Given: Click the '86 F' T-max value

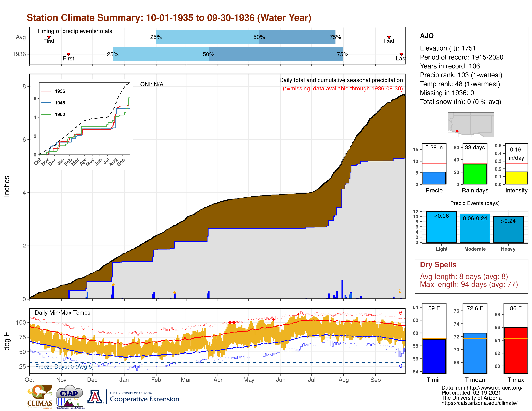Looking at the screenshot, I should 516,308.
